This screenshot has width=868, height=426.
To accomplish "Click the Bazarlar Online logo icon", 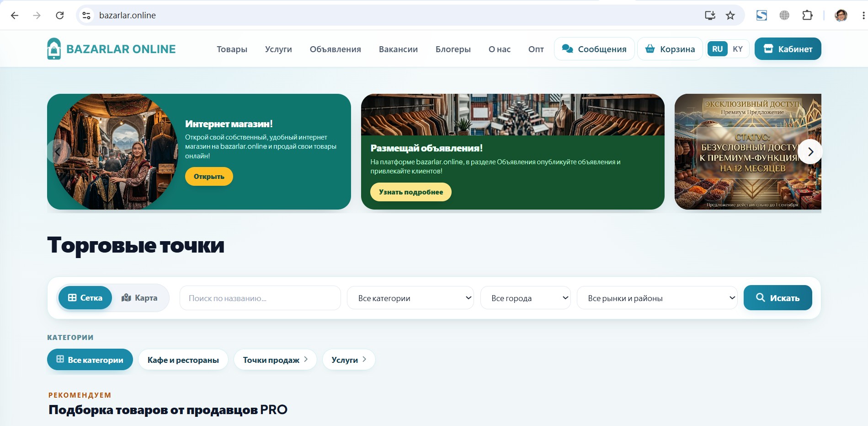I will (x=54, y=49).
